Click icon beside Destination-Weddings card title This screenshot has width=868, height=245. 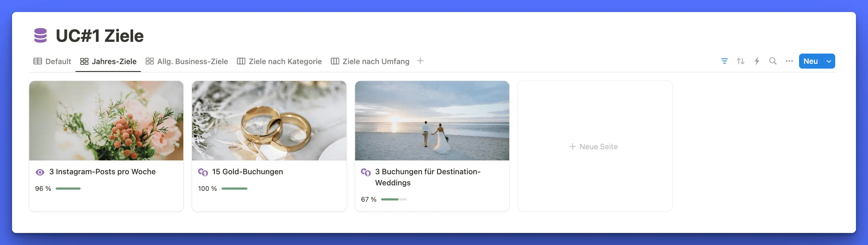(x=366, y=172)
